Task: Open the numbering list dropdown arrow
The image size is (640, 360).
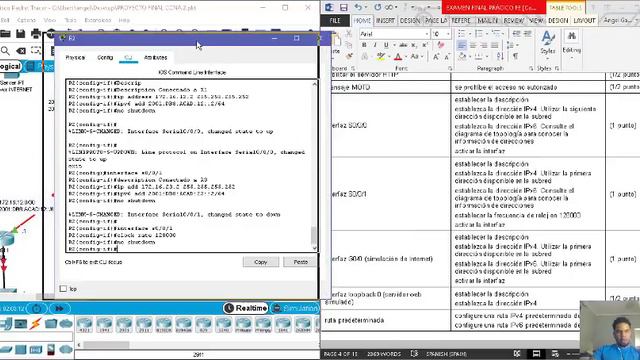Action: 487,34
